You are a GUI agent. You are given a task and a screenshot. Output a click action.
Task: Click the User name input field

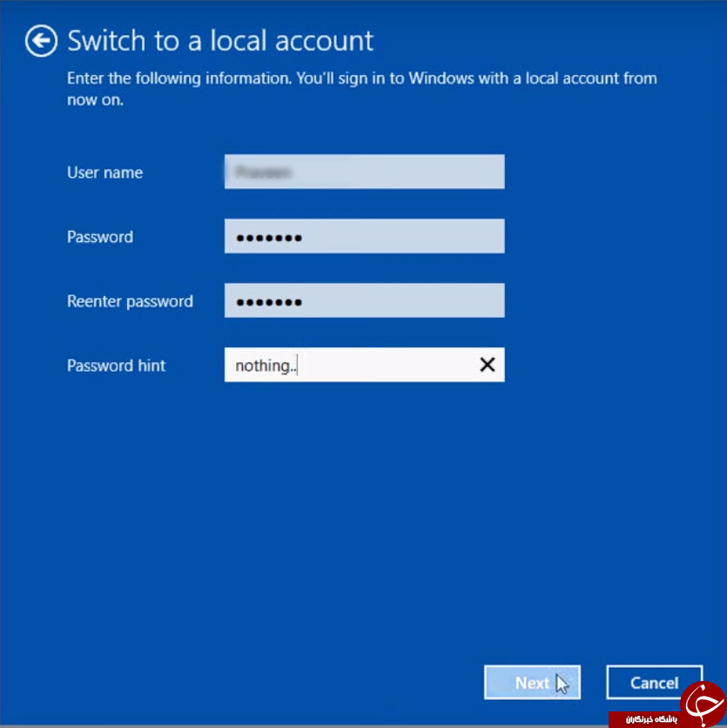click(x=365, y=172)
